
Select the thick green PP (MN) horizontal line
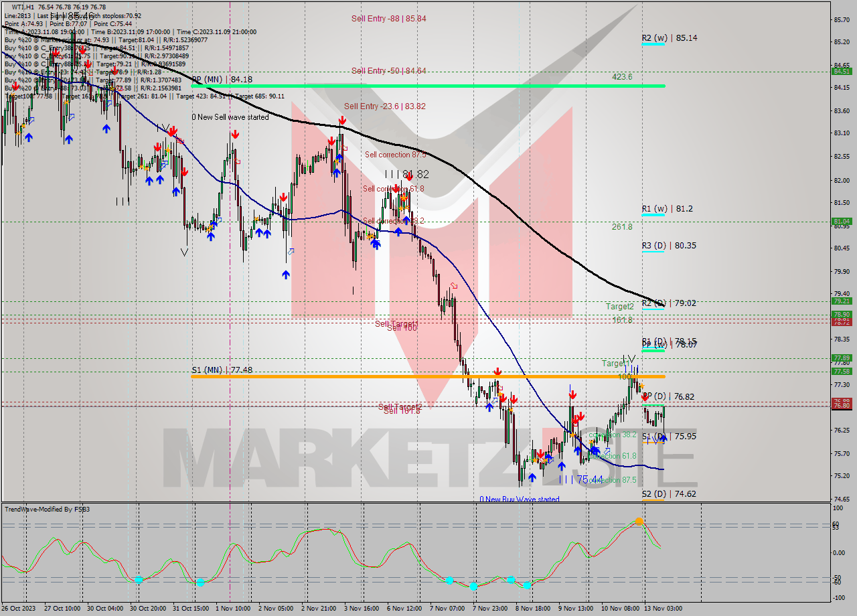point(428,86)
